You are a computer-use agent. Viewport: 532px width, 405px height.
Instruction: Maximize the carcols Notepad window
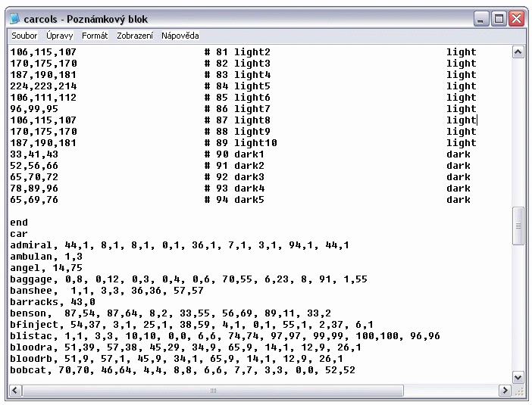(x=499, y=19)
